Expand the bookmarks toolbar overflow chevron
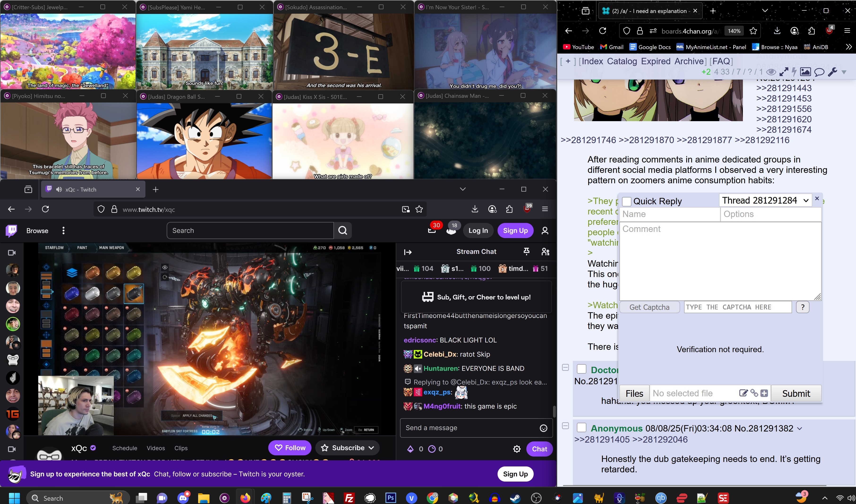856x504 pixels. 848,47
